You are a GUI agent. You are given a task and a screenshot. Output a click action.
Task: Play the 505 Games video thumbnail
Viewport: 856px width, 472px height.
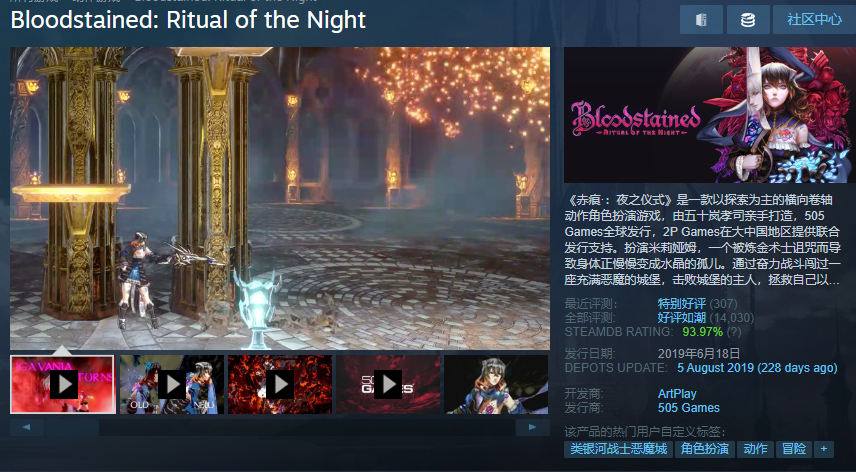point(388,384)
